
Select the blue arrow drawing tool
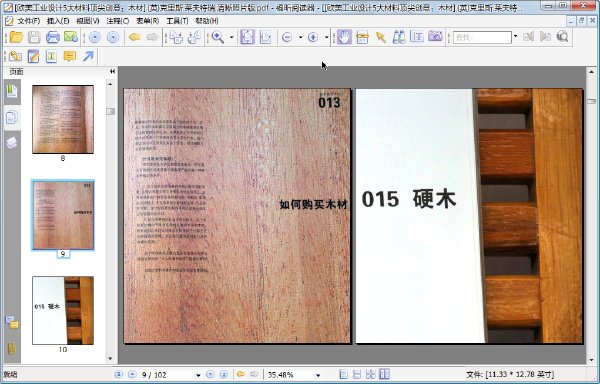[x=88, y=57]
